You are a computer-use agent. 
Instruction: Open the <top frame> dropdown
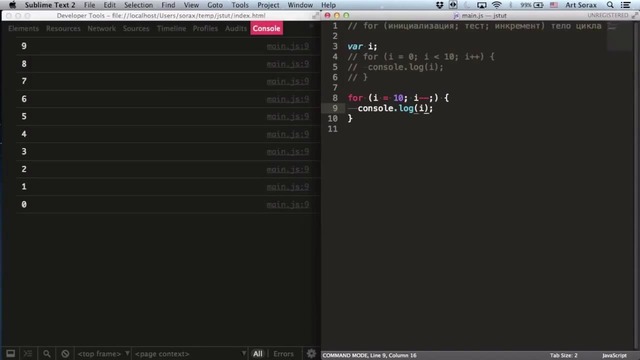pyautogui.click(x=103, y=353)
